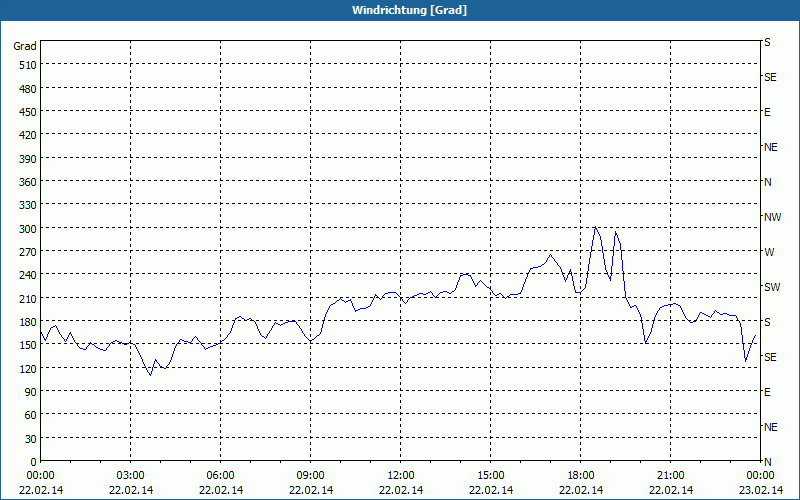This screenshot has width=800, height=500.
Task: Click the 15:00 time label
Action: pyautogui.click(x=491, y=476)
